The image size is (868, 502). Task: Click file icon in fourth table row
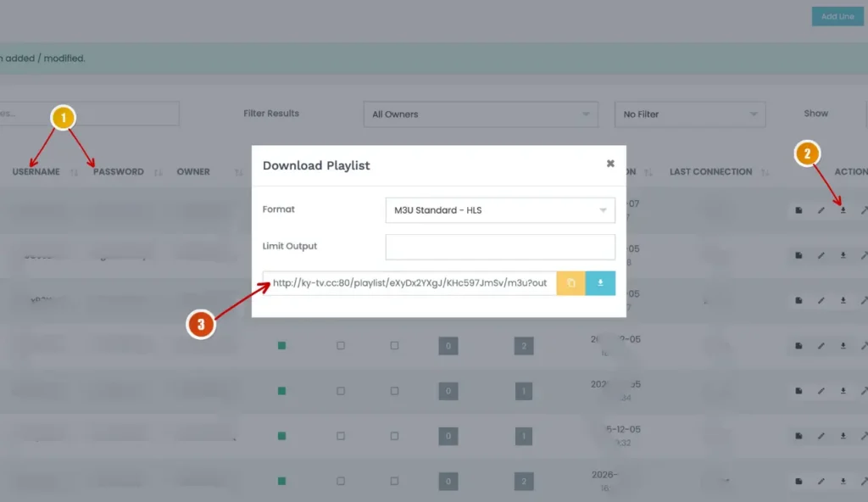click(x=798, y=346)
